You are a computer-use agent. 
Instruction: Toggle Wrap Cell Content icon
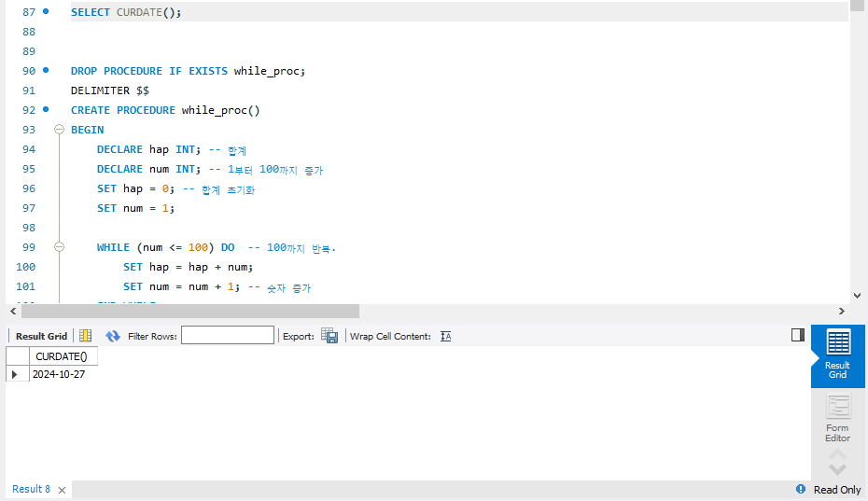pos(445,336)
